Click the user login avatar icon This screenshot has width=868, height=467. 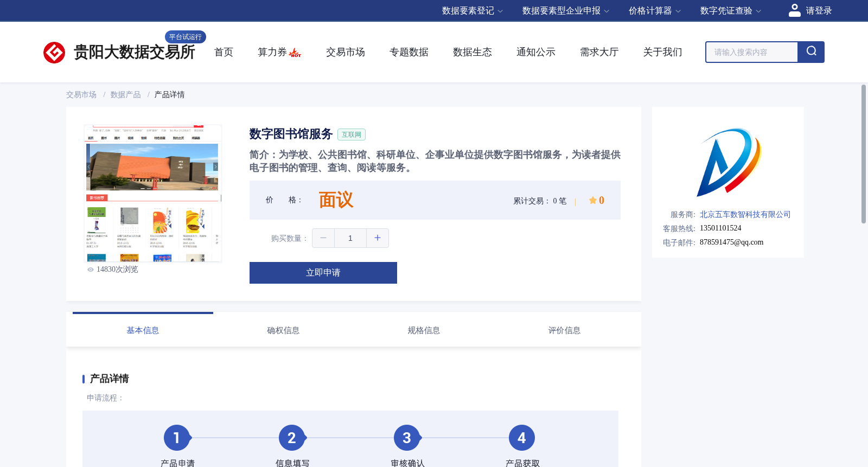(x=795, y=10)
